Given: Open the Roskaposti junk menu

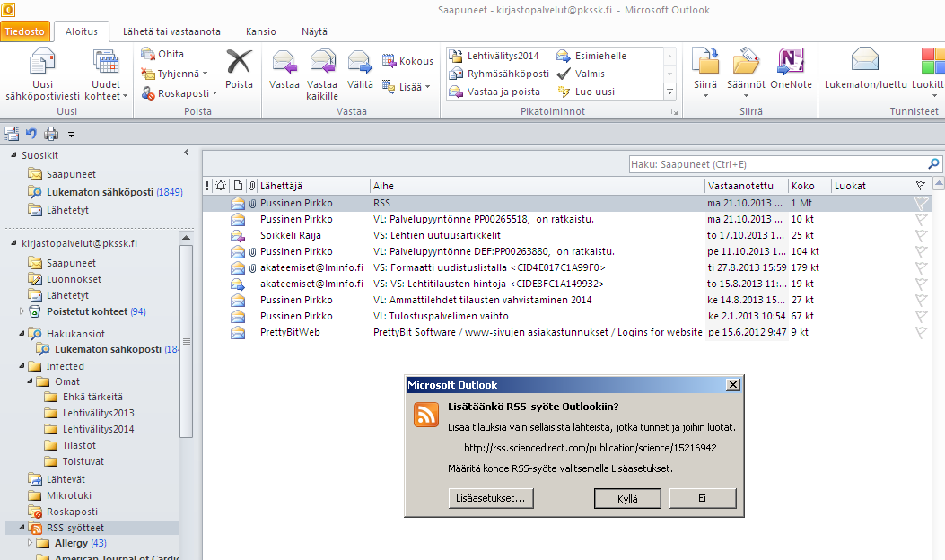Looking at the screenshot, I should click(179, 93).
